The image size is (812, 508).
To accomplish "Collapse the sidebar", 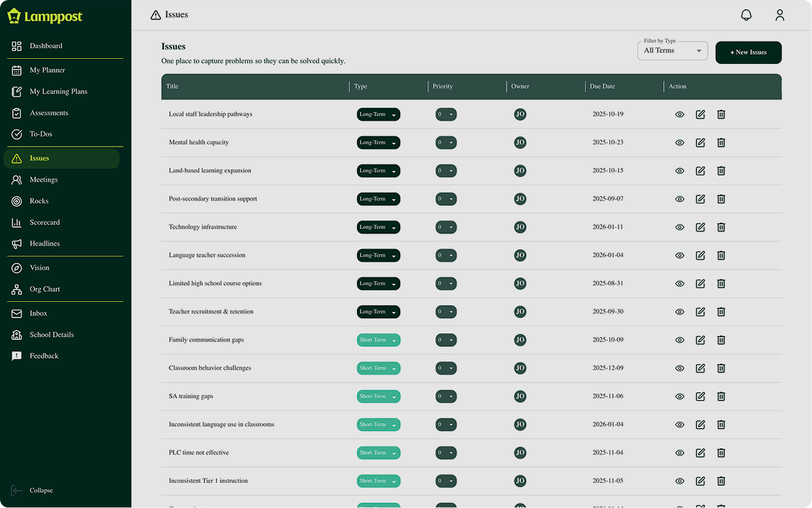I will (x=32, y=490).
